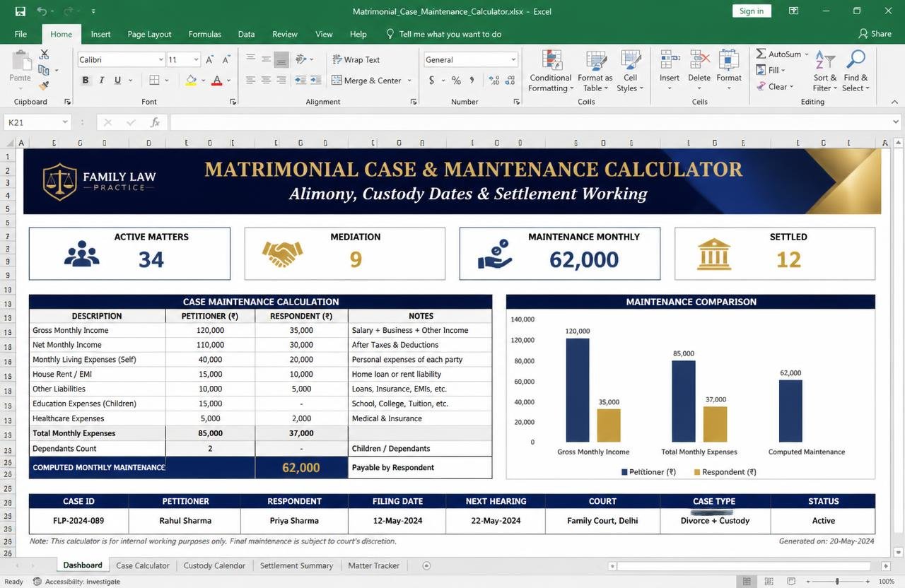Expand the formula bar chevron
Image resolution: width=905 pixels, height=588 pixels.
[x=897, y=122]
